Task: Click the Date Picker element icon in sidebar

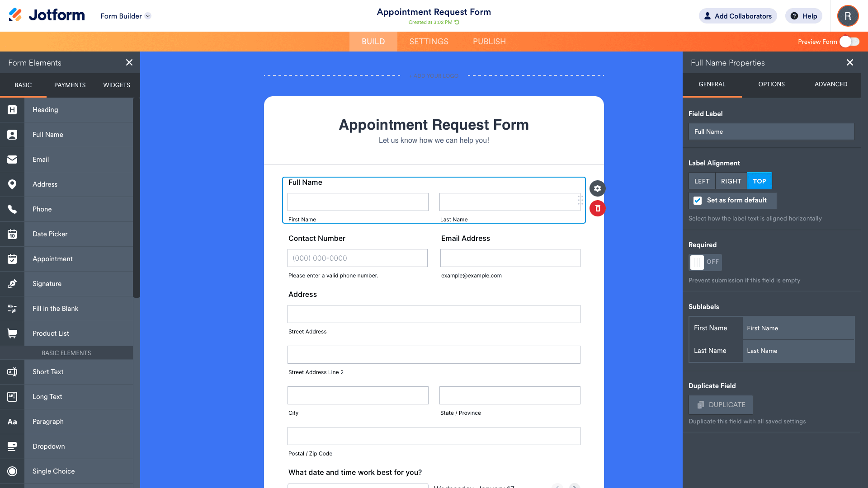Action: [x=12, y=234]
